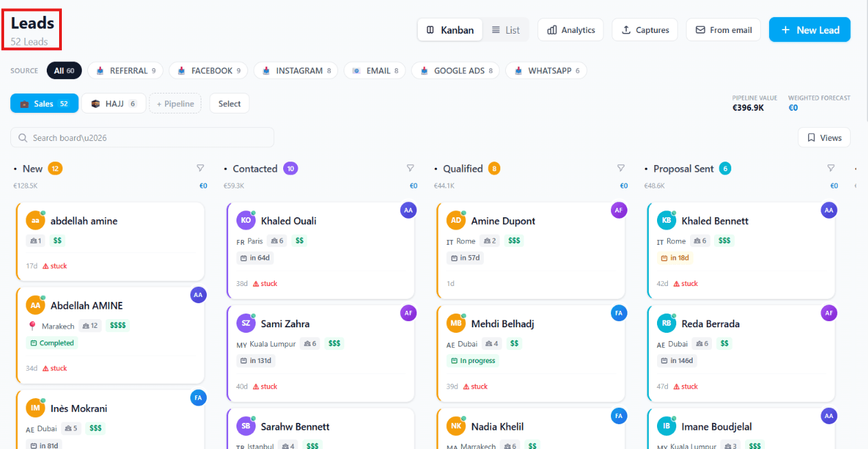Click 'in 57d' date on Amine Dupont card
The width and height of the screenshot is (868, 449).
pos(465,259)
